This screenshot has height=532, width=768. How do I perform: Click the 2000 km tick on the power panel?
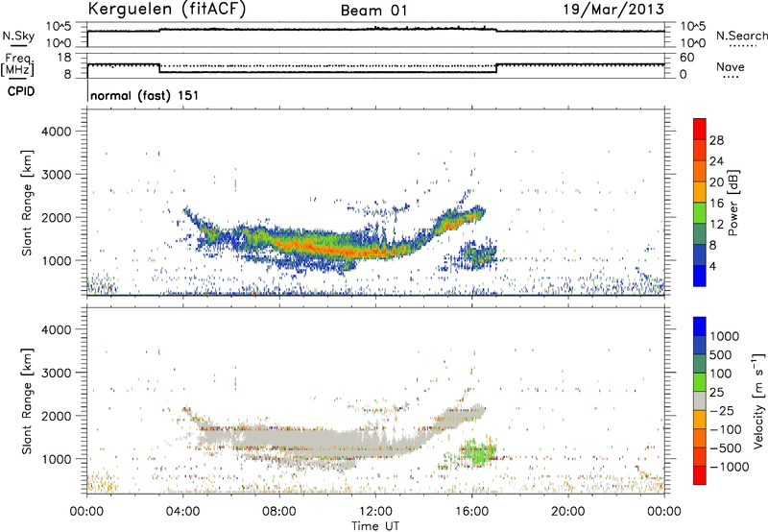pos(56,217)
